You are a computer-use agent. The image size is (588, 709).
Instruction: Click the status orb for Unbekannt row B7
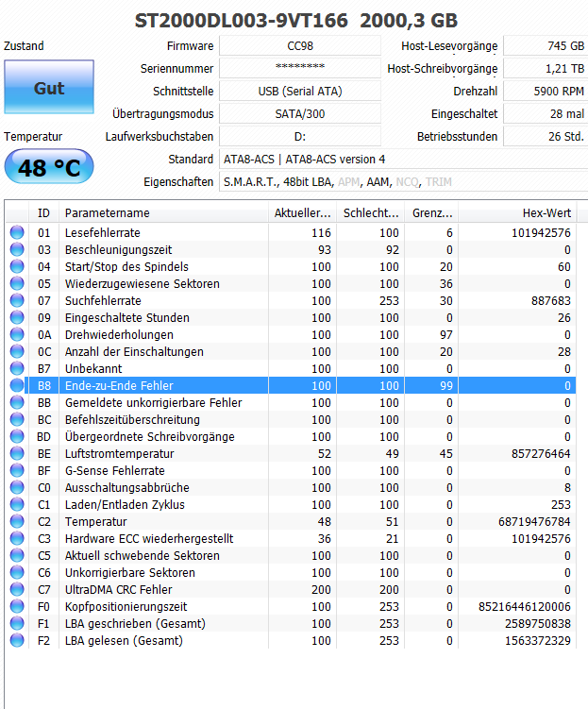point(17,368)
